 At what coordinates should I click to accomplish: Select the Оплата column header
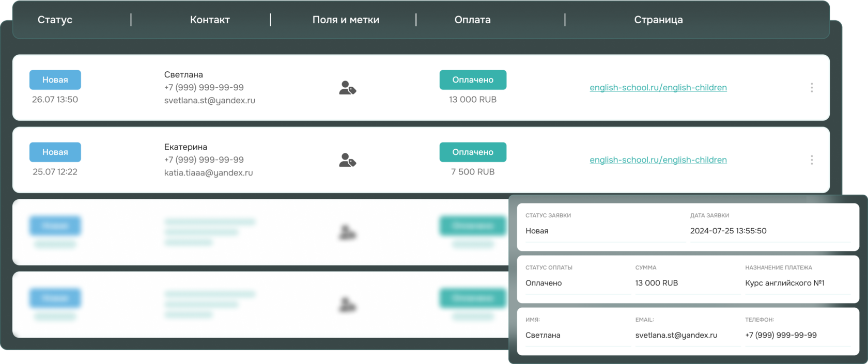point(472,20)
